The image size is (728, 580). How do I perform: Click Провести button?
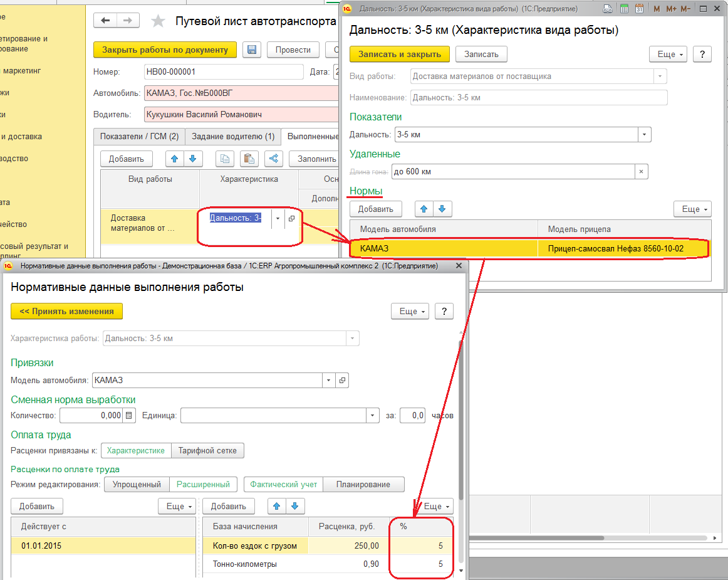click(293, 50)
